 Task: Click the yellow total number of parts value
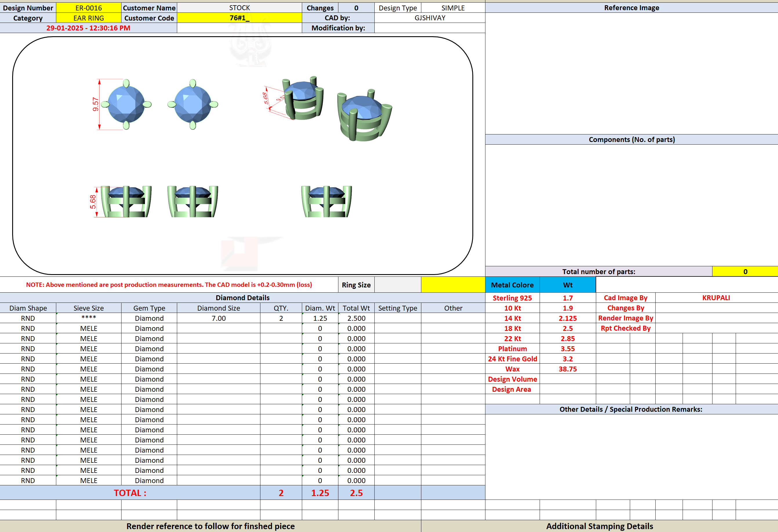745,271
